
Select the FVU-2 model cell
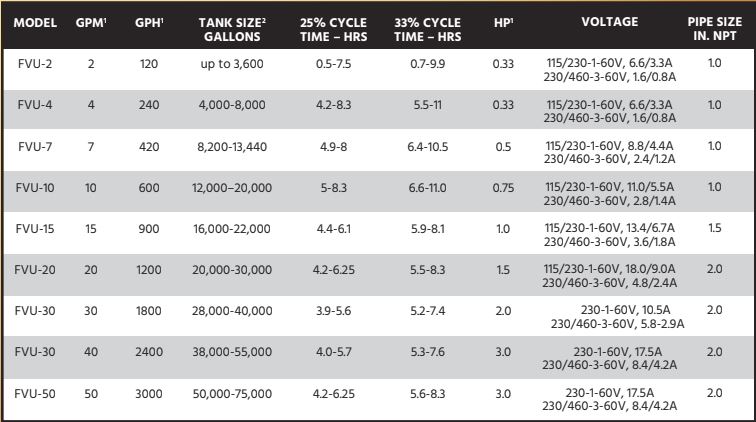click(x=35, y=64)
